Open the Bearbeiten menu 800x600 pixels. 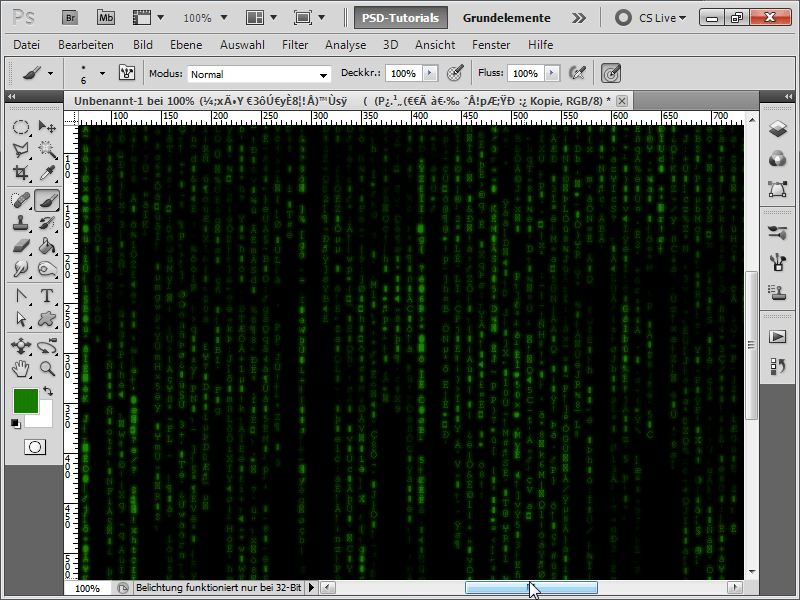86,45
